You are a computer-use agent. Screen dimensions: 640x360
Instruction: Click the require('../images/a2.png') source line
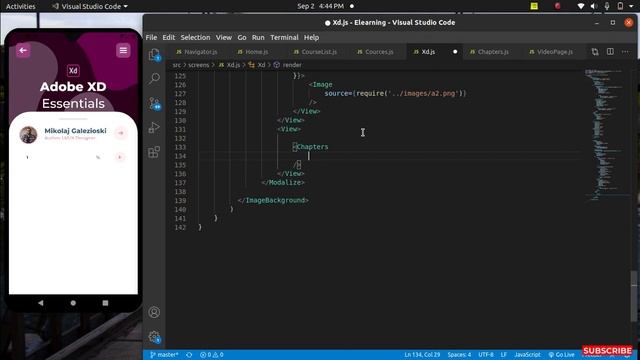coord(395,93)
